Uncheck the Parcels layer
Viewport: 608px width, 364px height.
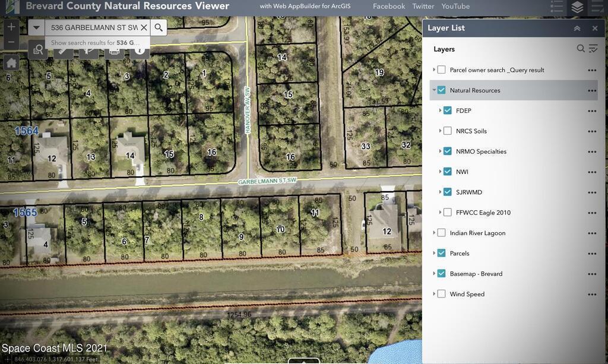441,253
